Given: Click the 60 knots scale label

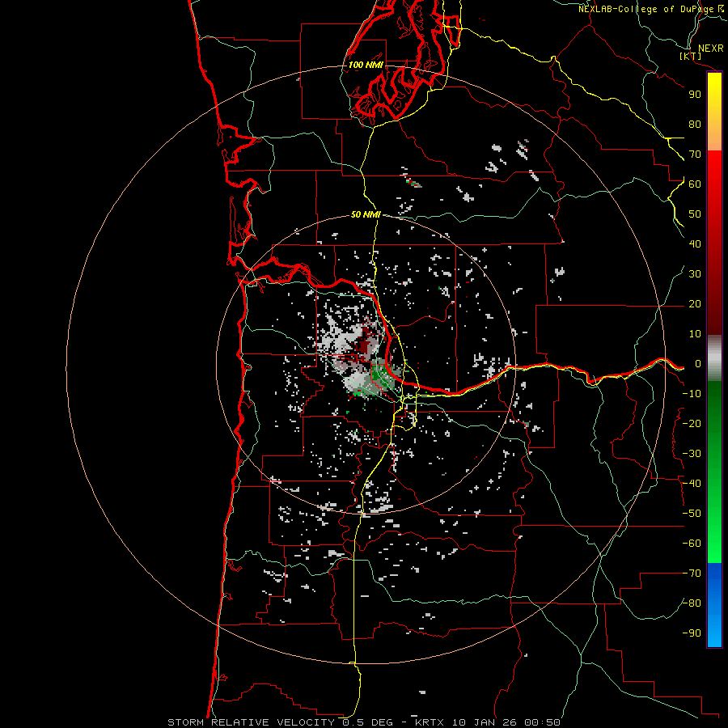Looking at the screenshot, I should pos(695,184).
